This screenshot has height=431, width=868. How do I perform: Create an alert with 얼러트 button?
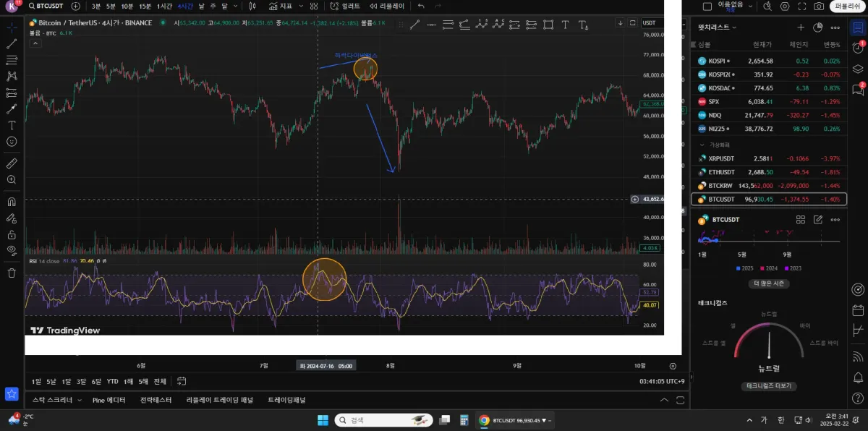click(x=345, y=6)
